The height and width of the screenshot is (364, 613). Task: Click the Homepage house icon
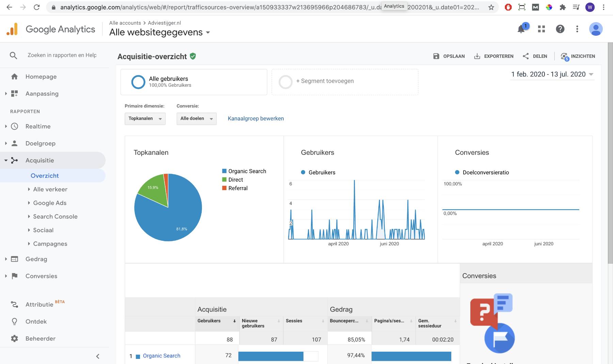tap(14, 77)
